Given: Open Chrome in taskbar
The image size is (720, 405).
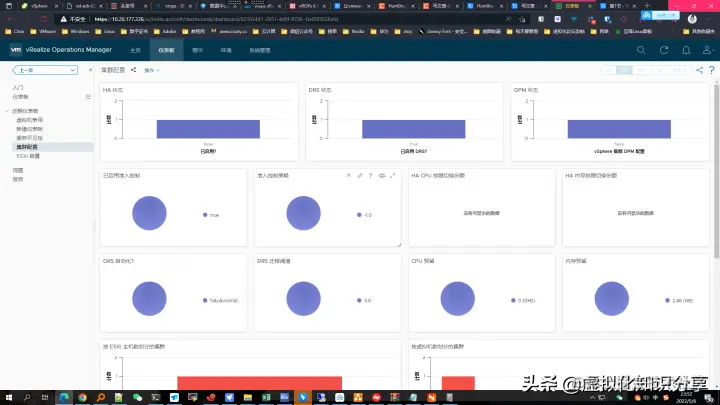Looking at the screenshot, I should pos(82,397).
